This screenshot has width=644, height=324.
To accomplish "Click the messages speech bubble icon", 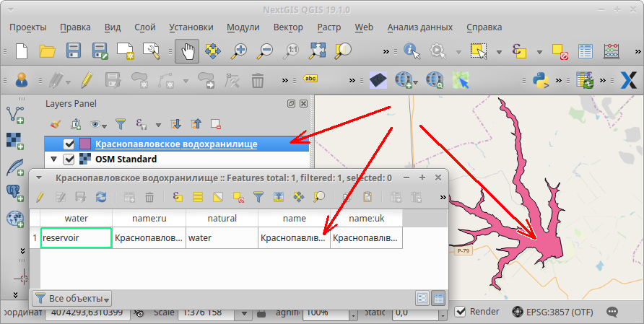I will [612, 312].
